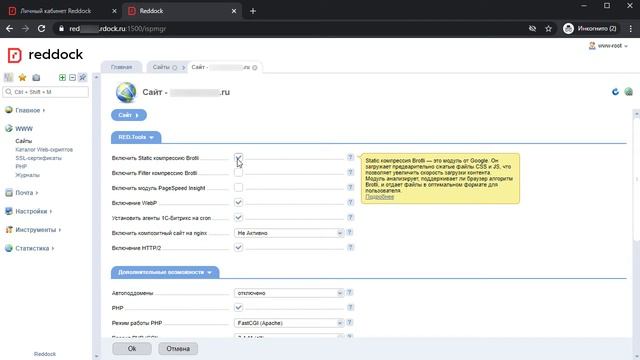The height and width of the screenshot is (360, 640).
Task: Enable Filter Brotli compression checkbox
Action: pyautogui.click(x=238, y=173)
